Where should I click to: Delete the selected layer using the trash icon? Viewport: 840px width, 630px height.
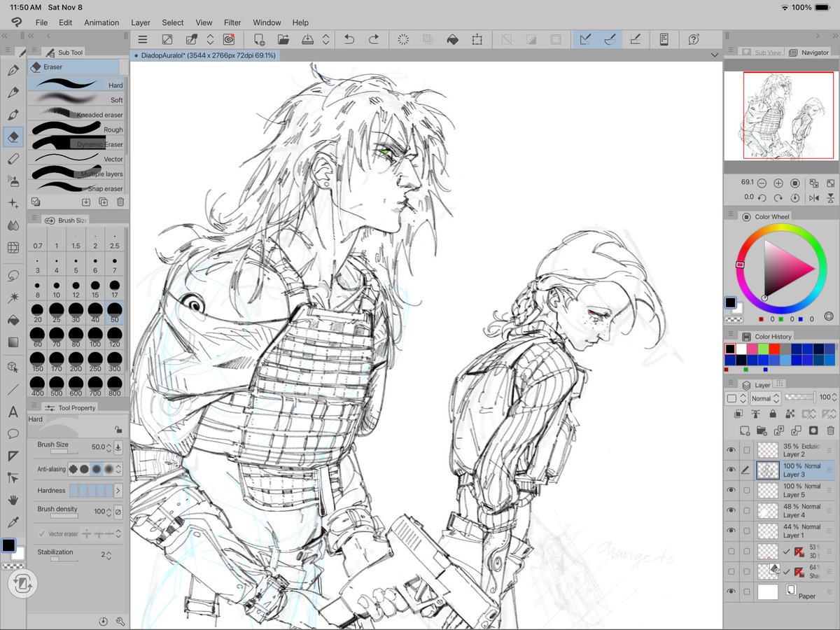click(x=830, y=430)
